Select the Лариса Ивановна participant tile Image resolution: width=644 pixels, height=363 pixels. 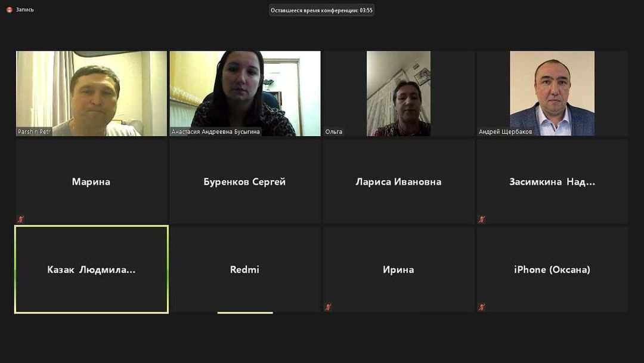[x=399, y=181]
